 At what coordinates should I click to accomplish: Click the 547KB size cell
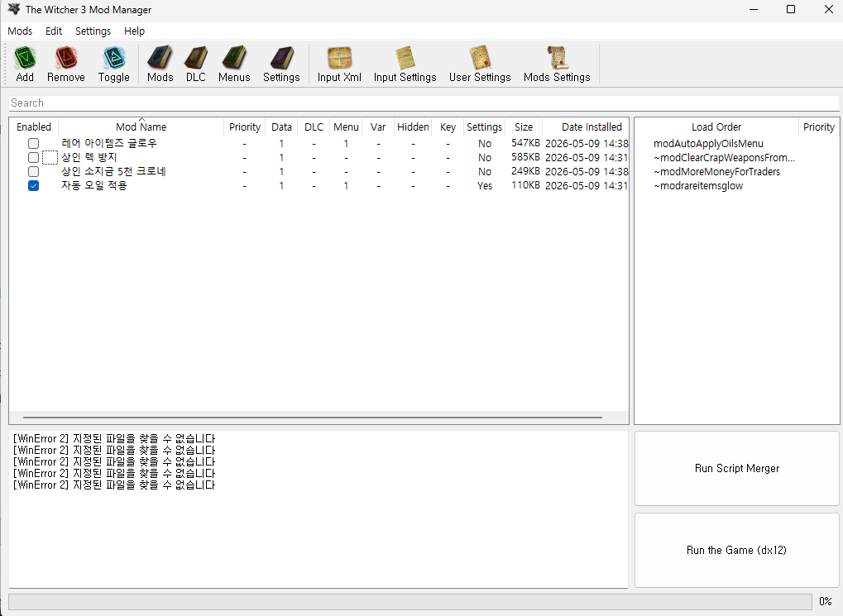tap(525, 143)
